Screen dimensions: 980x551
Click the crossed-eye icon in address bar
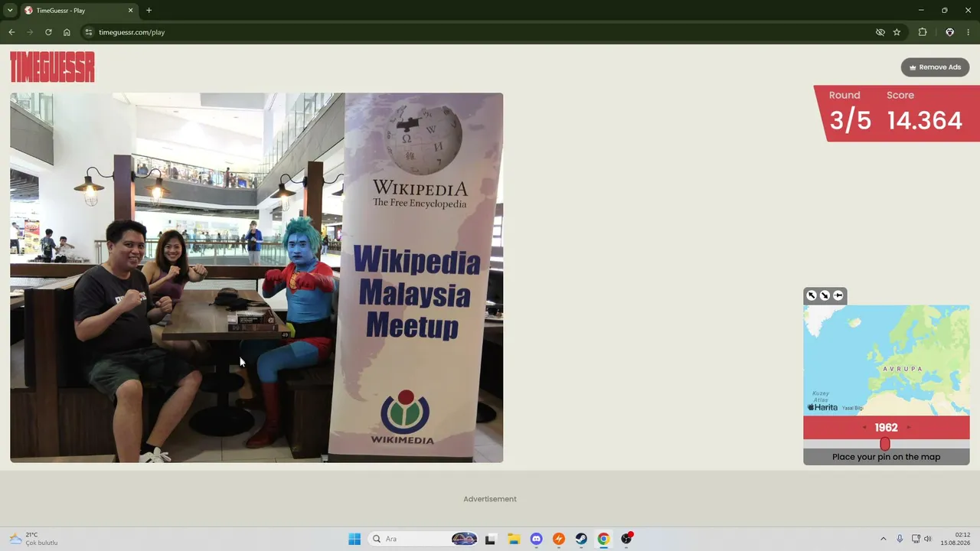[x=880, y=32]
